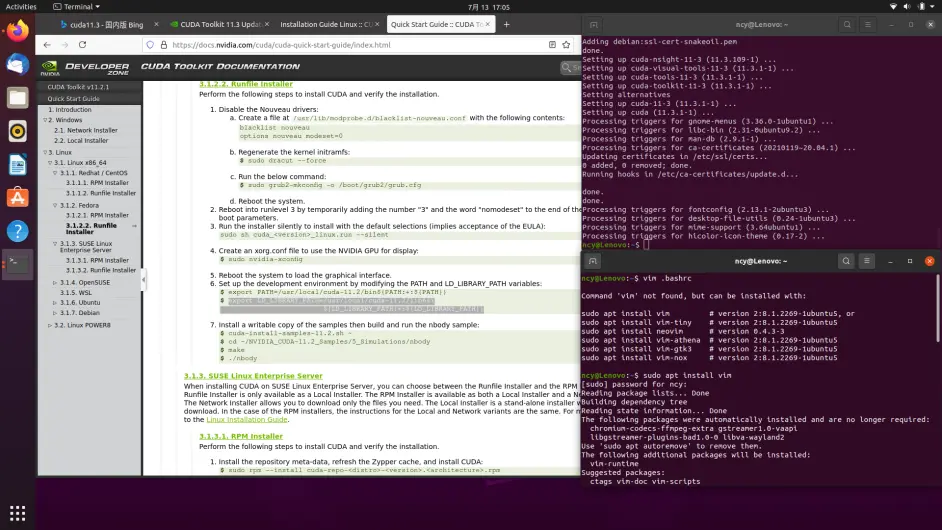Open hamburger menu in lower terminal window
The image size is (942, 530).
pos(866,261)
